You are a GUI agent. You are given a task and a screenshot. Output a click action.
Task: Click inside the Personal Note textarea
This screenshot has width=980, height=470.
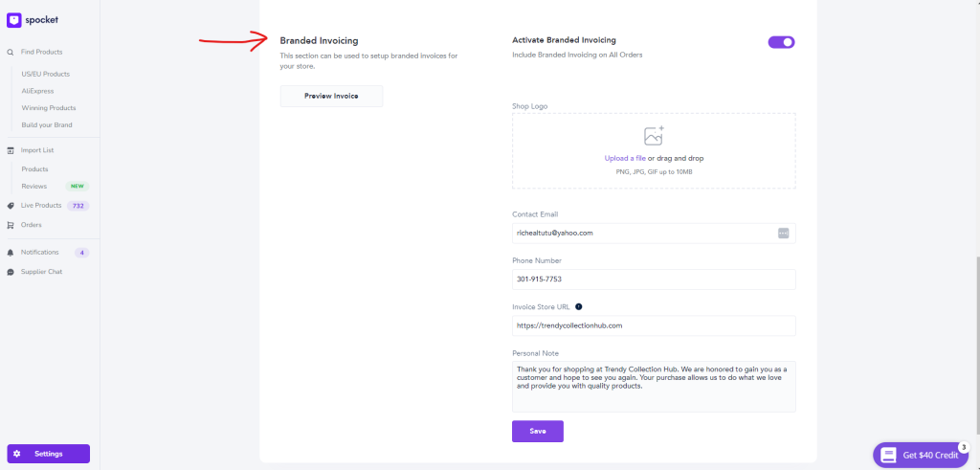coord(654,387)
